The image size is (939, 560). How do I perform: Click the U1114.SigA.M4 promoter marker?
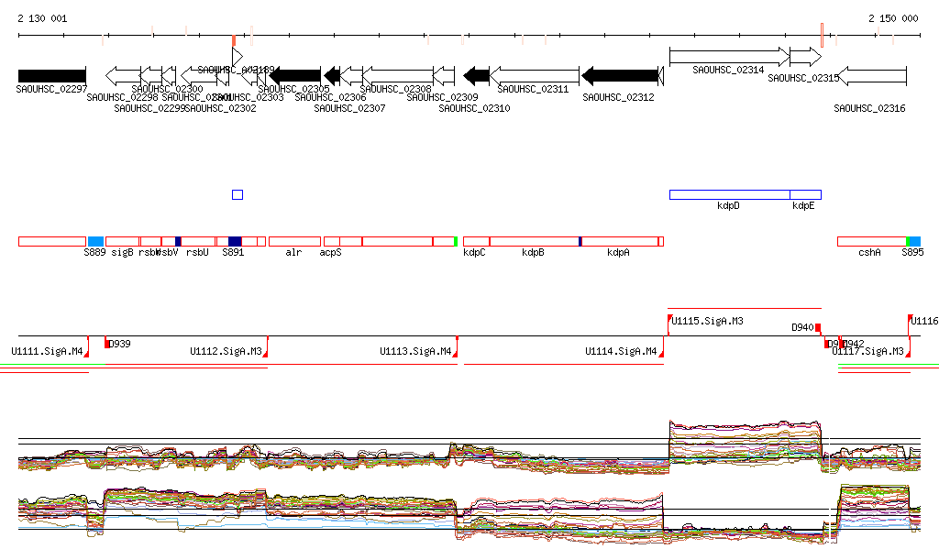(x=662, y=347)
